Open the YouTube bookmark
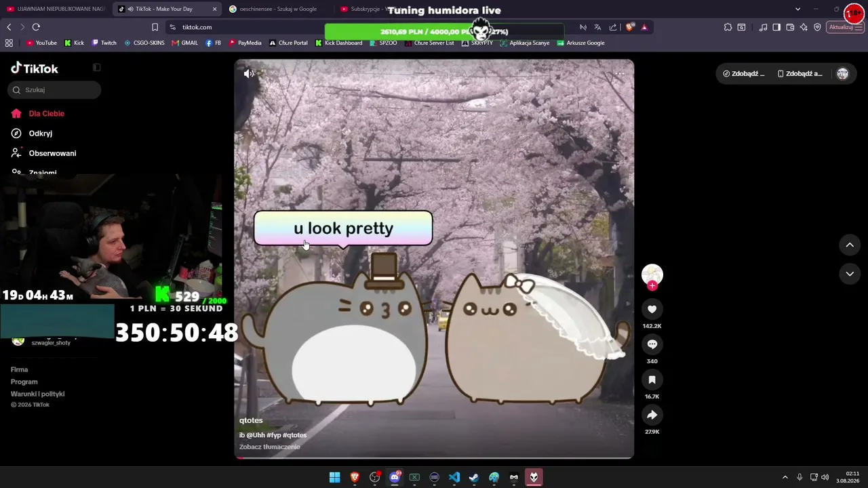This screenshot has height=488, width=868. 41,43
